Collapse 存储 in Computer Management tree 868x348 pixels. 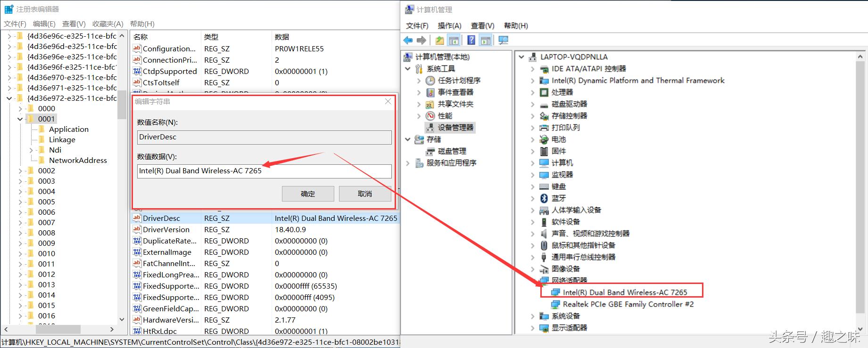(408, 139)
